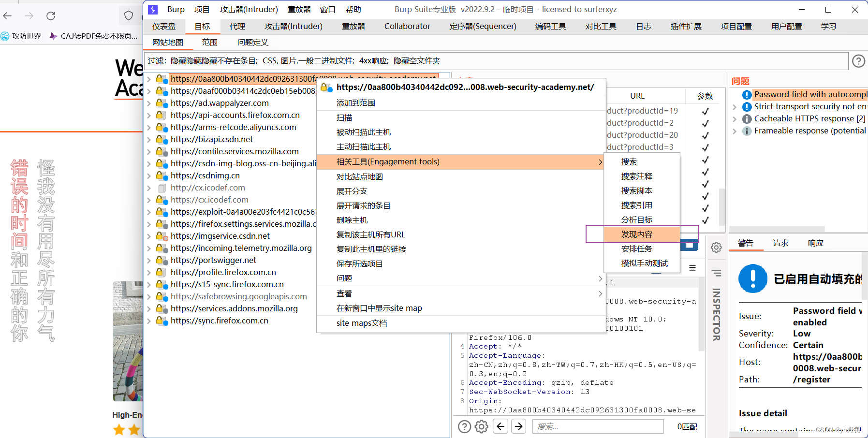
Task: Choose 复制该主机所有URL menu entry
Action: 461,234
